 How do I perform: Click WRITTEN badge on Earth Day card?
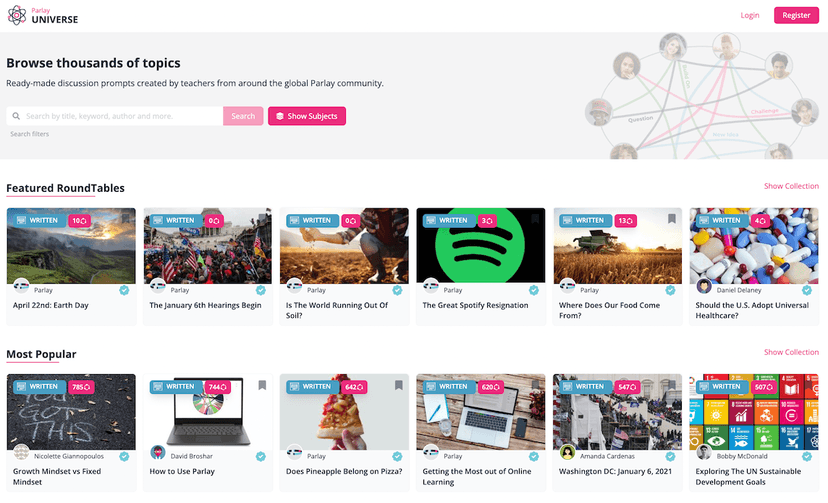39,221
